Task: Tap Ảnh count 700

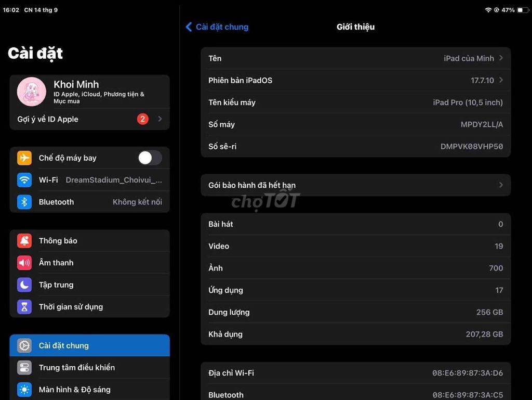Action: pyautogui.click(x=496, y=268)
